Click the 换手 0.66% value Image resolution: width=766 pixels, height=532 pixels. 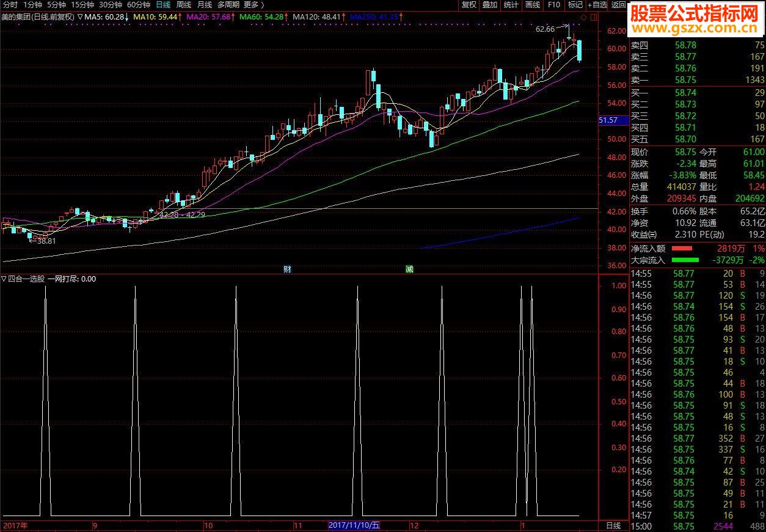click(684, 211)
